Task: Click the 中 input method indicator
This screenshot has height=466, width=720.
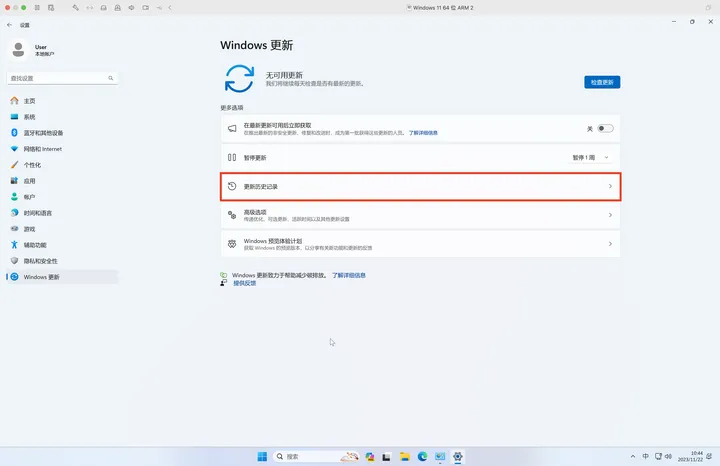Action: 646,456
